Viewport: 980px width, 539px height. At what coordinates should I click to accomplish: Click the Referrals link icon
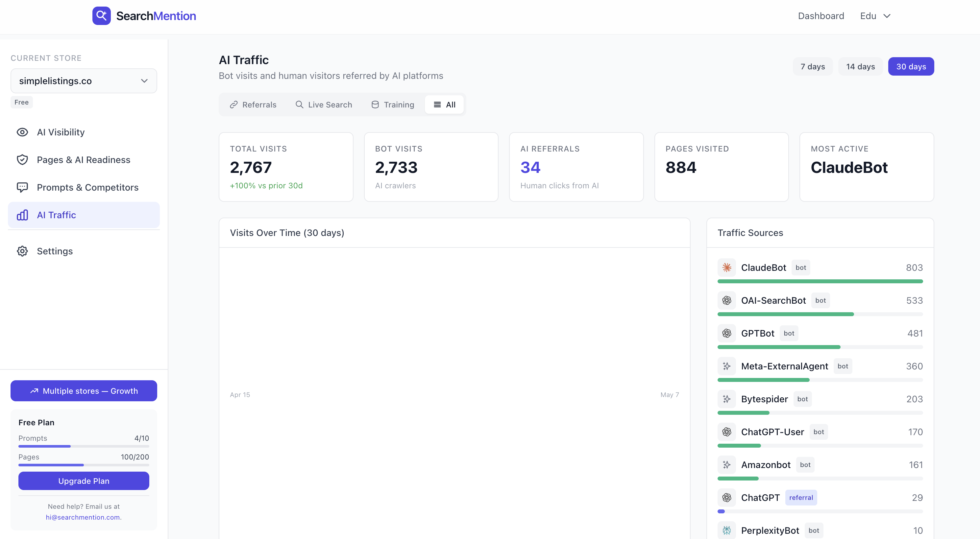pos(233,105)
